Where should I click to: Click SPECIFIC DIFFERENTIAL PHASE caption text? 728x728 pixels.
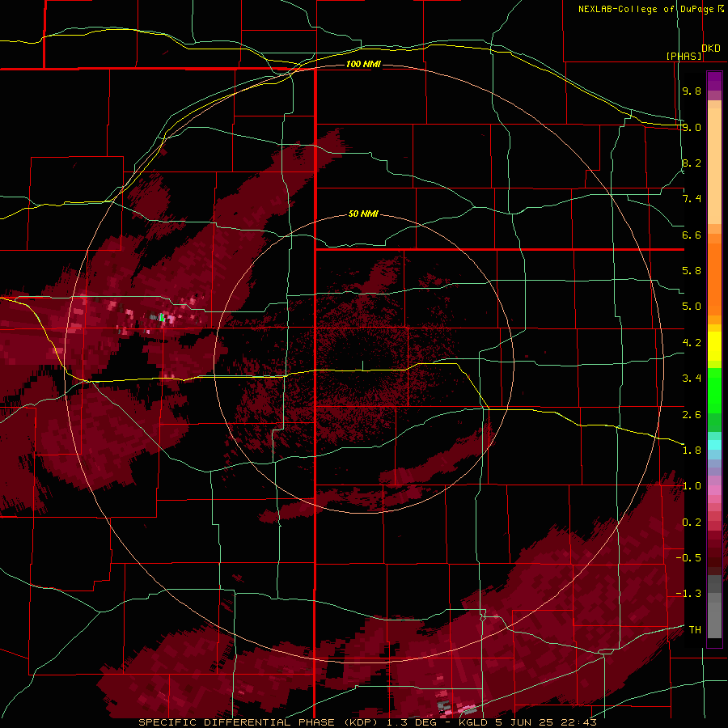click(x=236, y=722)
